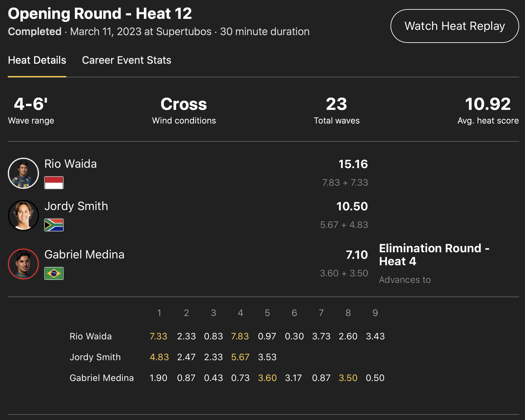
Task: Click Jordy Smith's profile photo
Action: coord(23,215)
